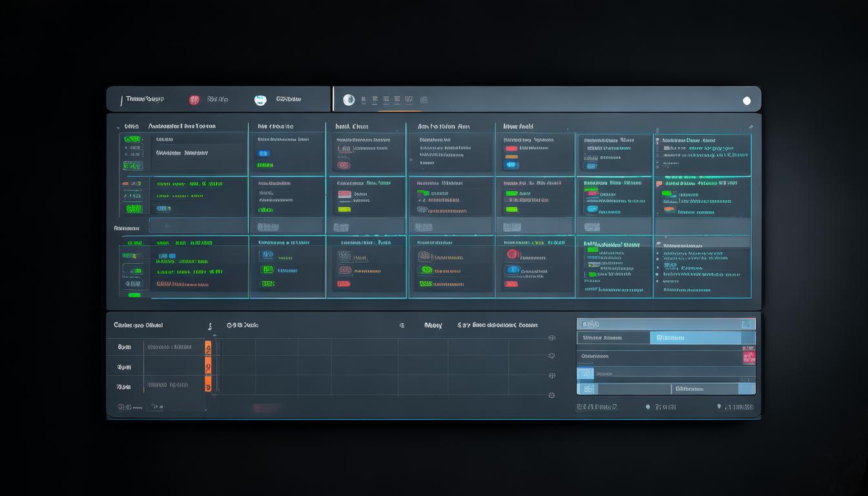Click the white-and-blue round icon in the header
This screenshot has width=868, height=496.
[x=260, y=99]
